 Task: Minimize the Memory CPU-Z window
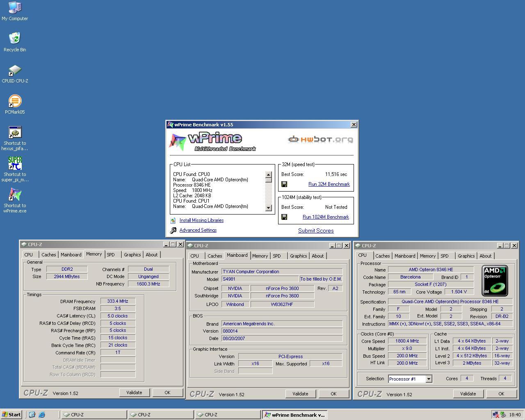tap(166, 244)
